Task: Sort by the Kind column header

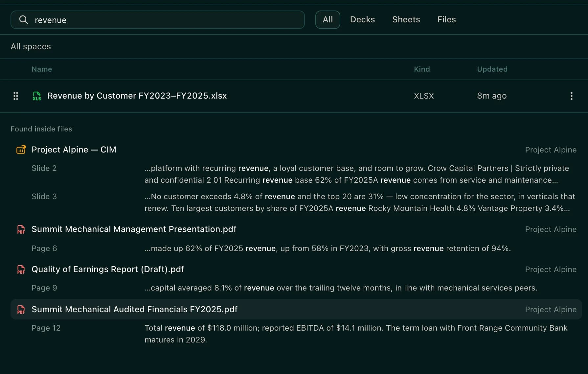Action: point(422,69)
